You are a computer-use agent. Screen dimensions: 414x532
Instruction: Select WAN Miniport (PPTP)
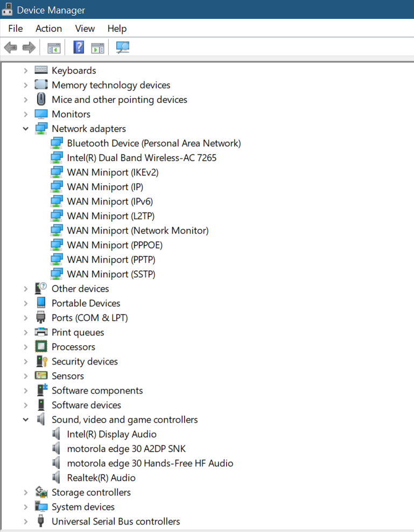point(110,259)
